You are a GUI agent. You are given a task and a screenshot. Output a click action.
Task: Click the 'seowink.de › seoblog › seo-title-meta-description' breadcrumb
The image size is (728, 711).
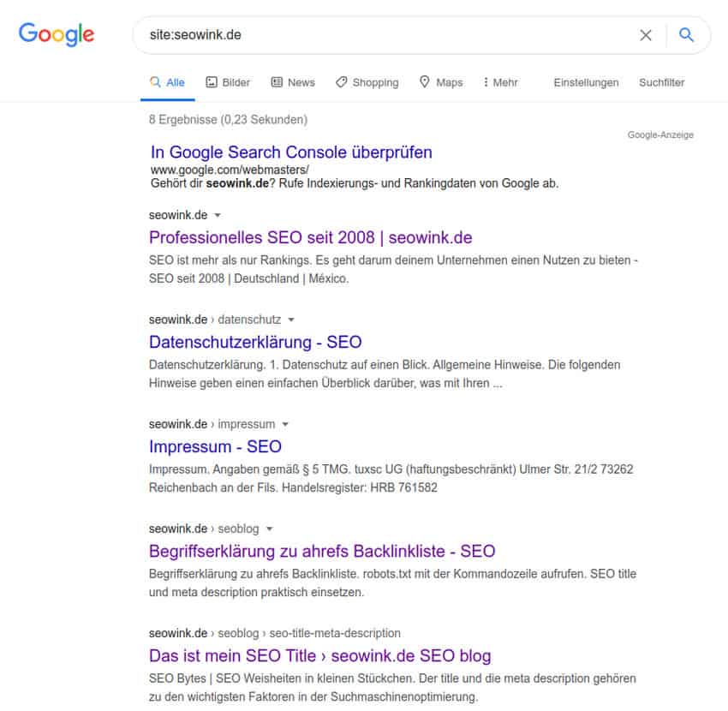point(274,633)
